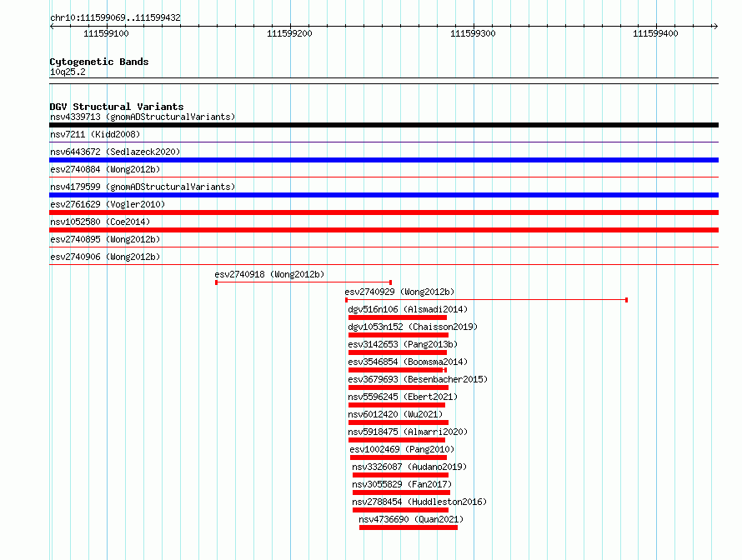Click the 111599200 ruler coordinate
This screenshot has width=742, height=560.
[x=289, y=33]
